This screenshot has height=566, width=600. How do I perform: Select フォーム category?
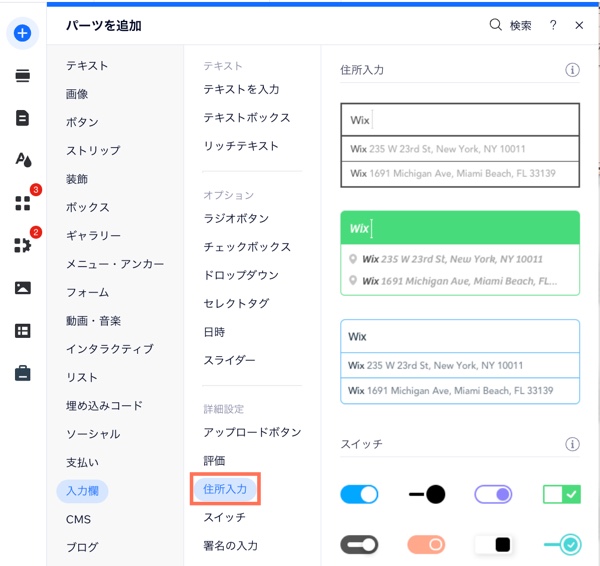pos(88,292)
